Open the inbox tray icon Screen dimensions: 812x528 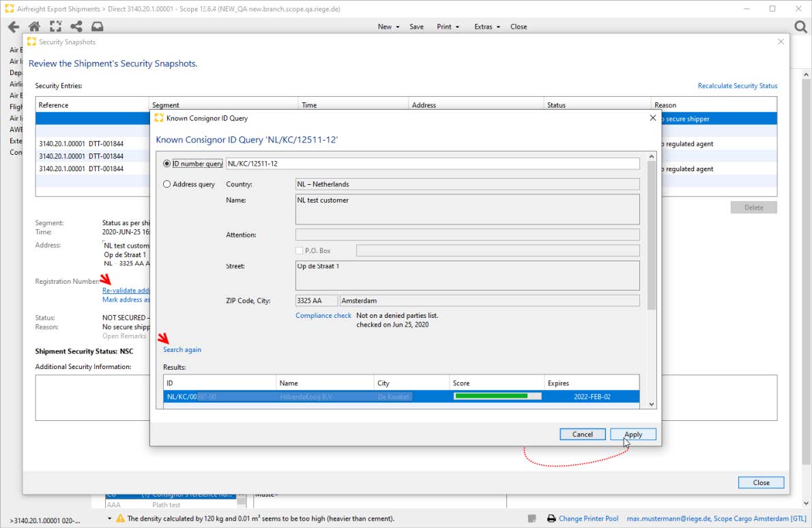(x=98, y=27)
